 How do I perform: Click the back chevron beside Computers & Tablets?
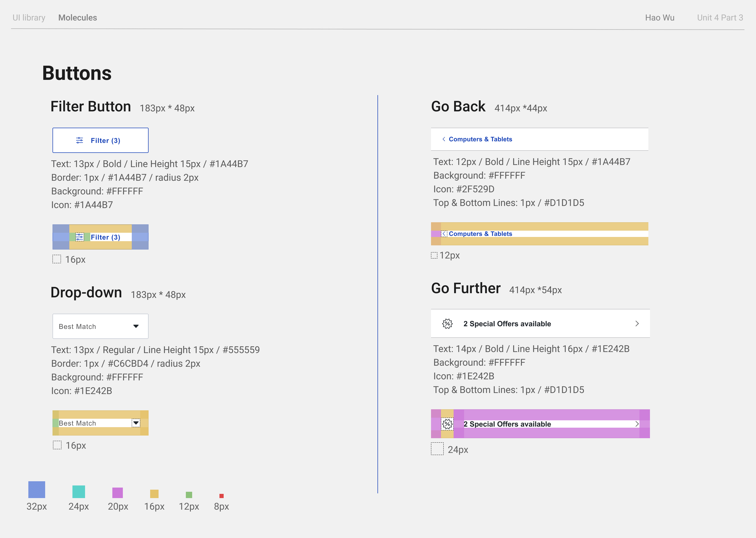(444, 139)
